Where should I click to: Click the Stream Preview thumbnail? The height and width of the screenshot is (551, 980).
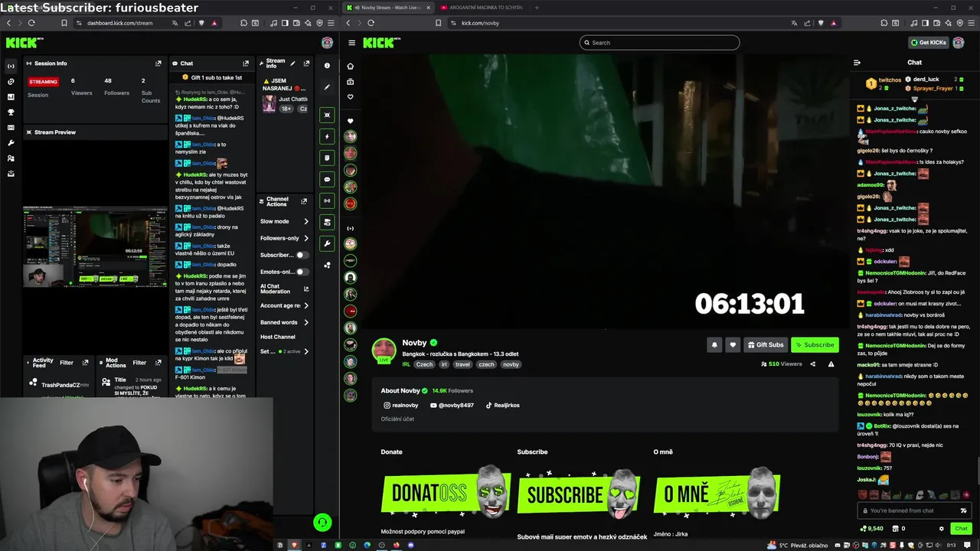pyautogui.click(x=95, y=246)
